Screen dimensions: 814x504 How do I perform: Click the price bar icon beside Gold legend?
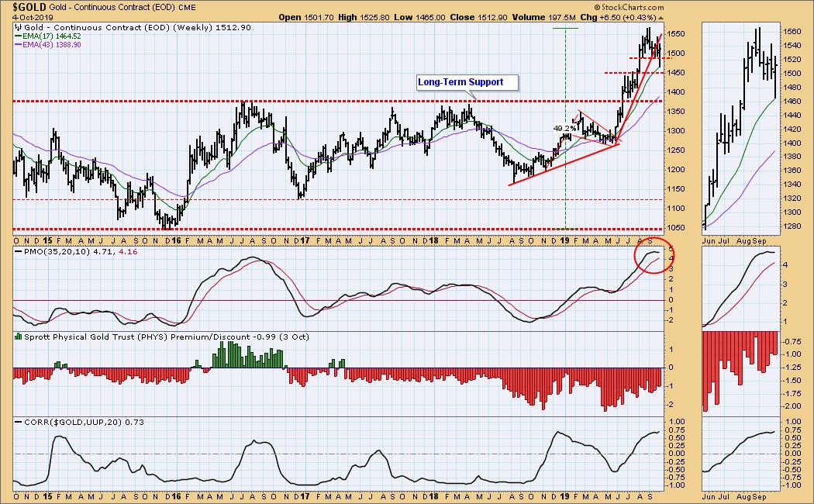(18, 28)
